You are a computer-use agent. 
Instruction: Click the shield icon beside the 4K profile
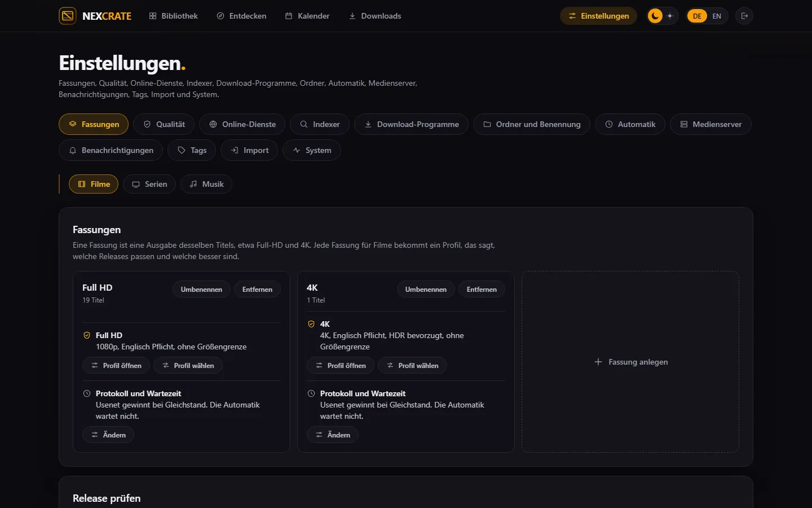pyautogui.click(x=311, y=324)
